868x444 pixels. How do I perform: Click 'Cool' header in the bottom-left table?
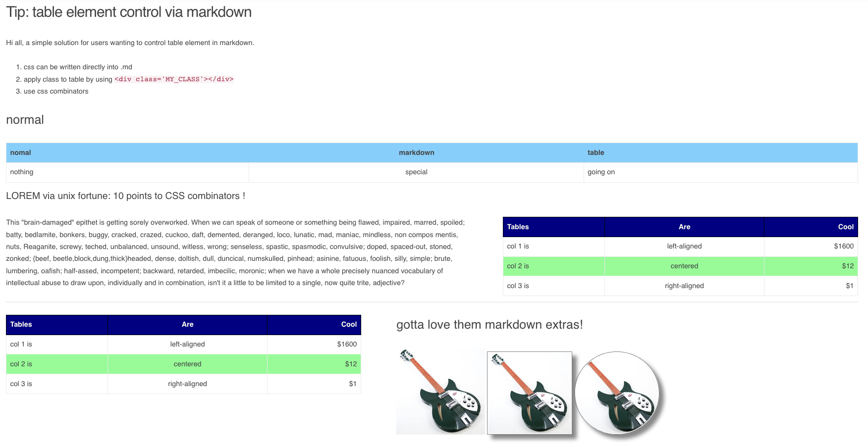[314, 325]
